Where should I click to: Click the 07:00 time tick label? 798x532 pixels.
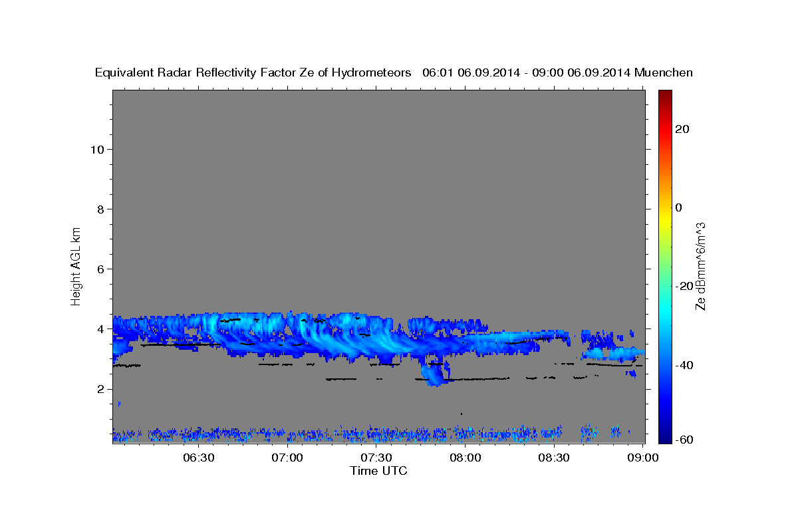[x=287, y=458]
